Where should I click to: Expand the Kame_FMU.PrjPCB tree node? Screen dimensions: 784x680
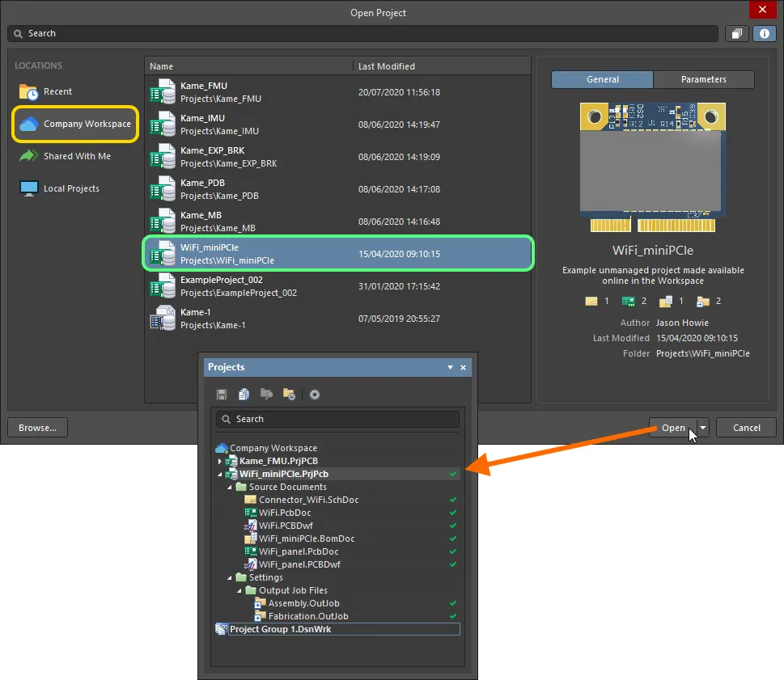click(219, 461)
